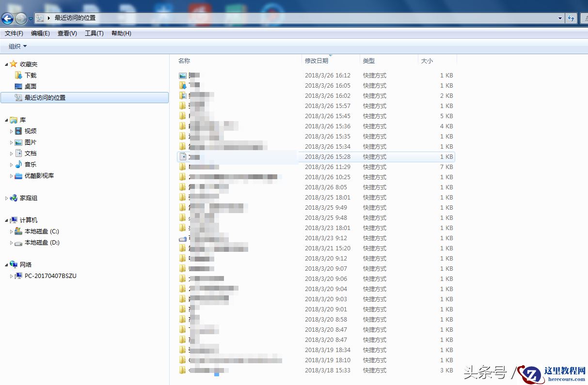Collapse the 收藏夹 tree section
The height and width of the screenshot is (385, 588).
(x=6, y=64)
